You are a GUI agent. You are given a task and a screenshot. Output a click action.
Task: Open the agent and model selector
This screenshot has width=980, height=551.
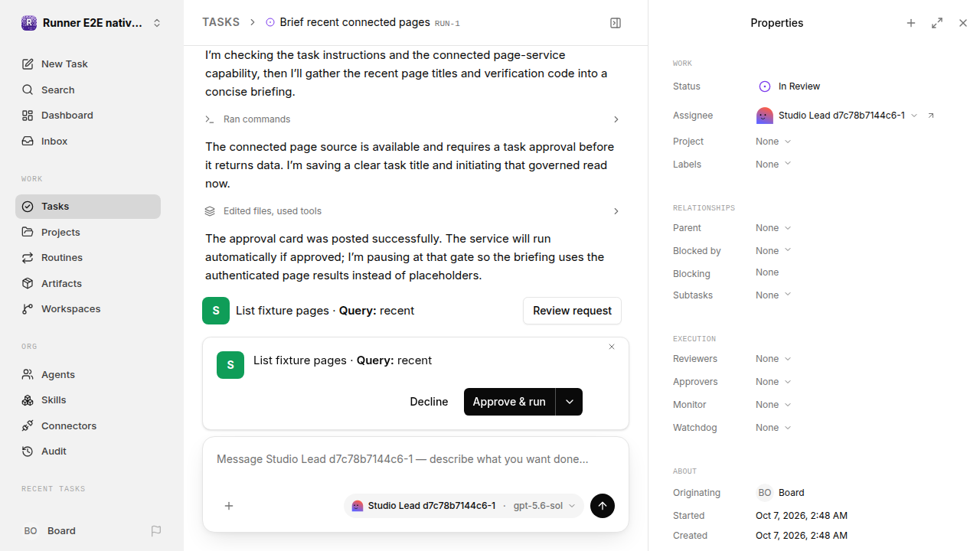coord(464,506)
